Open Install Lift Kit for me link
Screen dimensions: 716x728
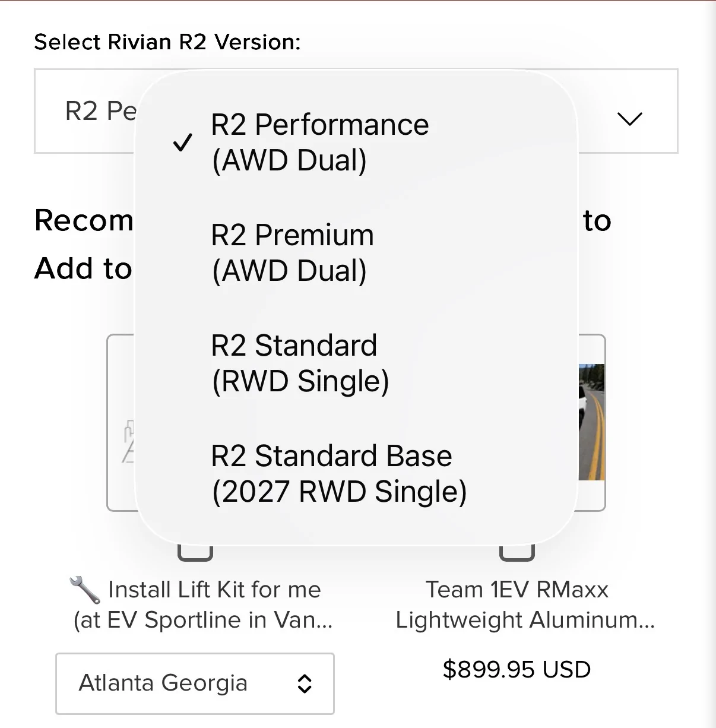pos(203,604)
